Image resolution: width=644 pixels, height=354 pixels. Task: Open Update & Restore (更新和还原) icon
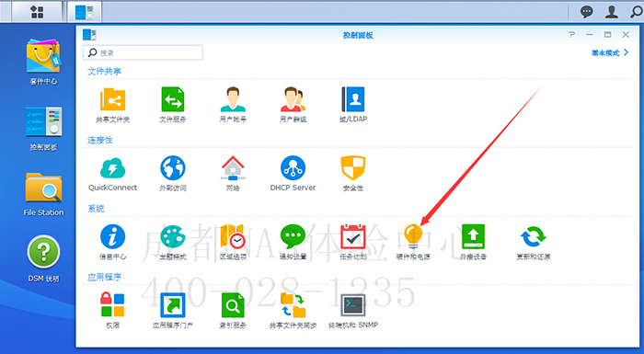click(533, 236)
